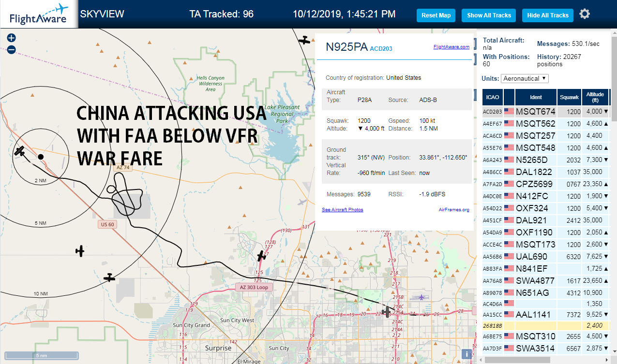The width and height of the screenshot is (617, 364).
Task: Click Lake Pleasant Regional Park label
Action: coord(282,114)
